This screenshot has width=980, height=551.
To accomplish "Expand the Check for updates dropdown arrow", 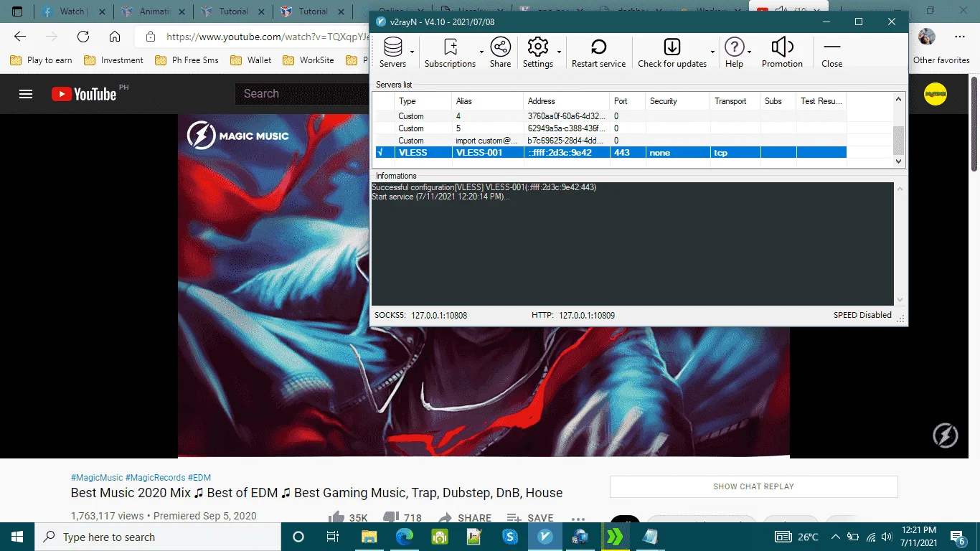I will tap(712, 52).
